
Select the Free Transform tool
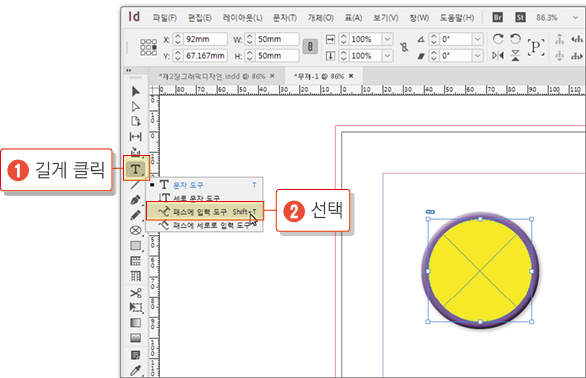(136, 307)
